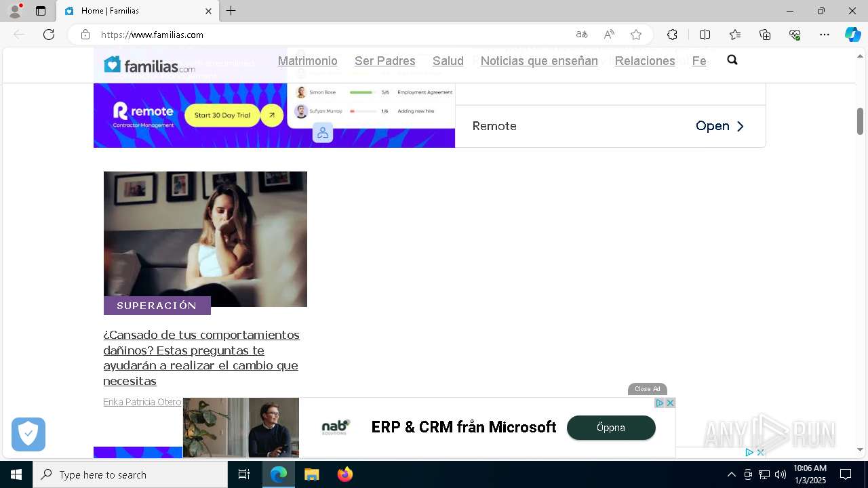Click the site search magnifier icon

(732, 60)
